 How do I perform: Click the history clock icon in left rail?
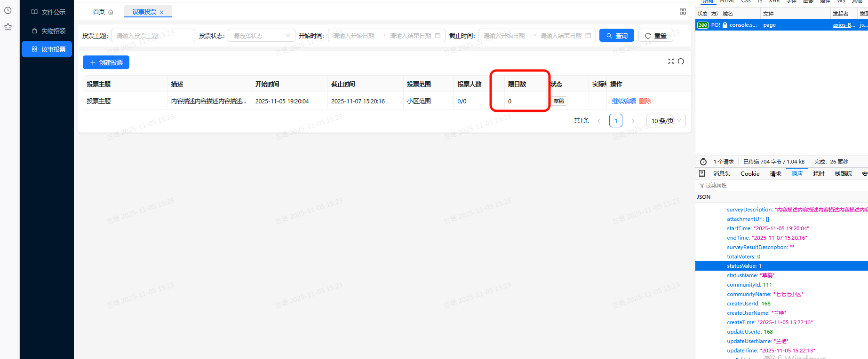point(8,10)
